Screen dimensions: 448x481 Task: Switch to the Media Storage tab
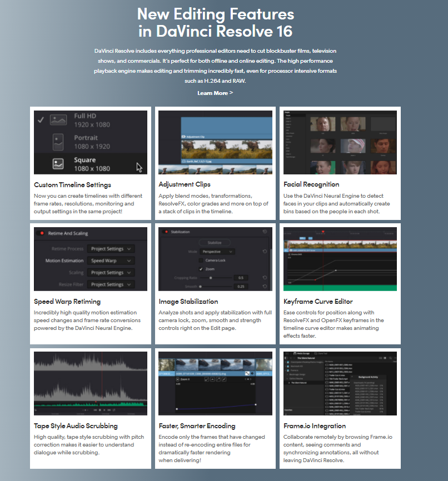tap(302, 353)
